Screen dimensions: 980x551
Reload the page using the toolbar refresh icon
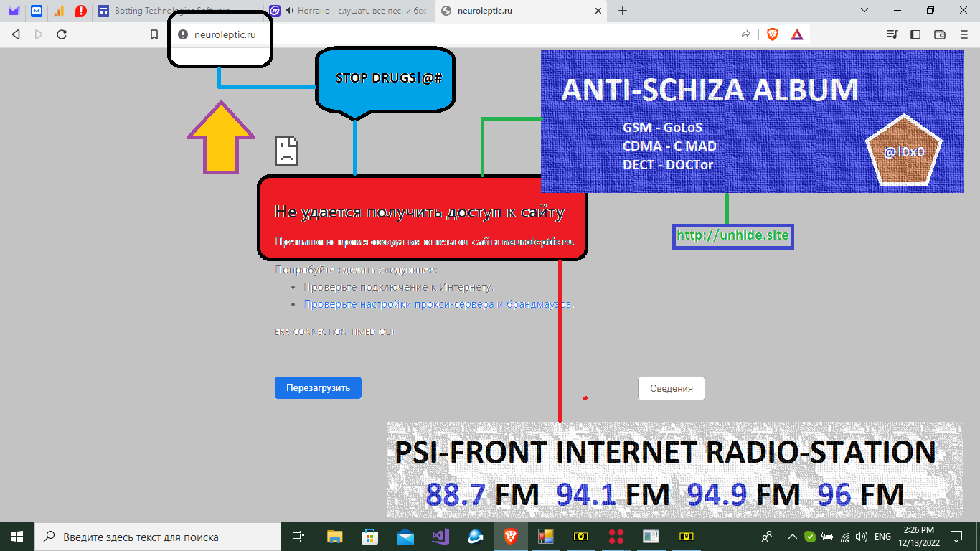(62, 34)
